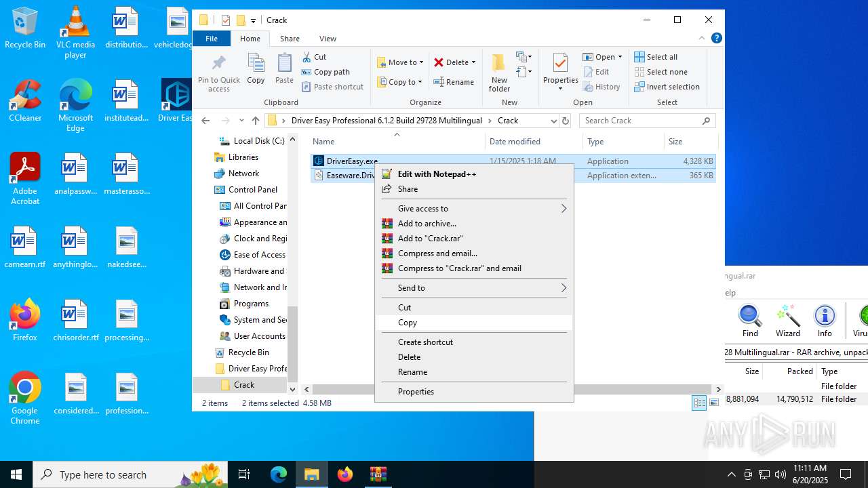The width and height of the screenshot is (868, 488).
Task: Open the File tab
Action: tap(212, 39)
